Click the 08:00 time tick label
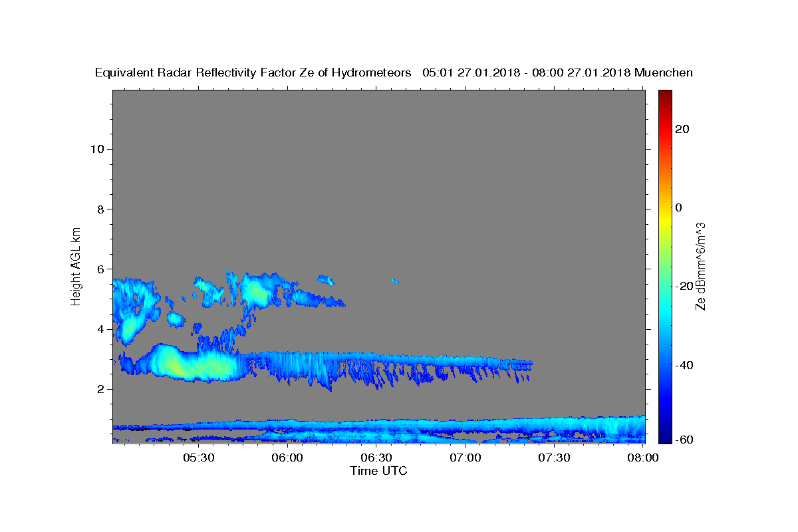The height and width of the screenshot is (532, 798). coord(643,458)
